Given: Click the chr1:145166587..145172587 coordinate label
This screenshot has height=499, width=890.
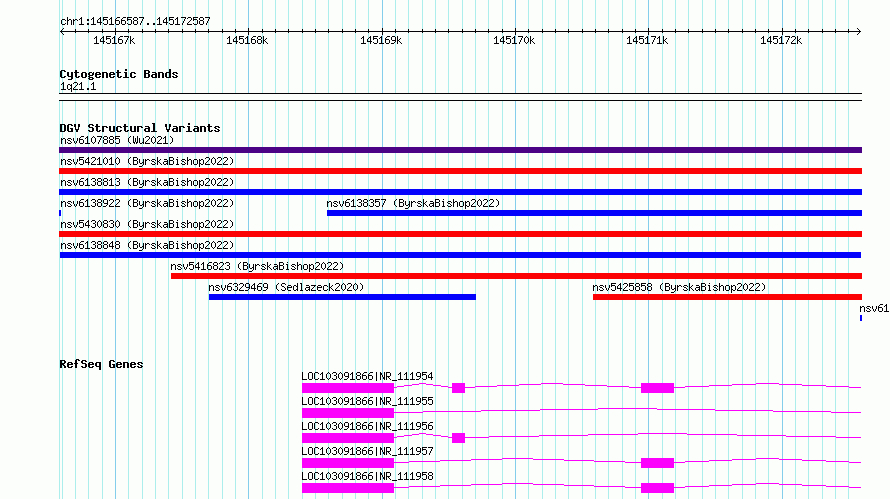Looking at the screenshot, I should [x=135, y=21].
